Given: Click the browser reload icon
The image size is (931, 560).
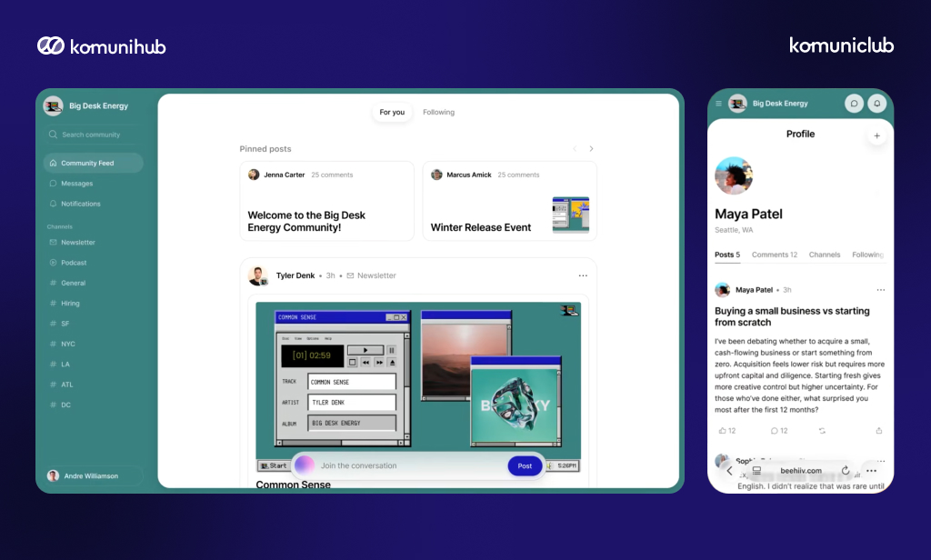Looking at the screenshot, I should [846, 470].
